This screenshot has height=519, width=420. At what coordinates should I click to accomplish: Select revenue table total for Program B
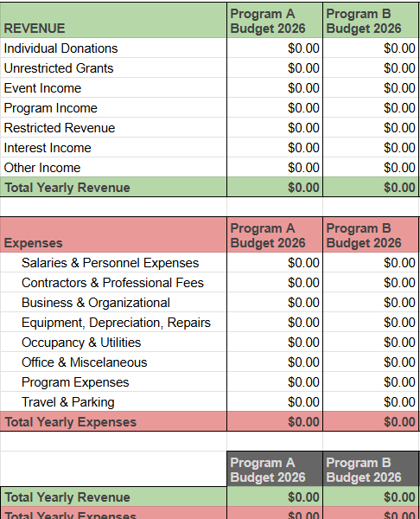pyautogui.click(x=371, y=187)
